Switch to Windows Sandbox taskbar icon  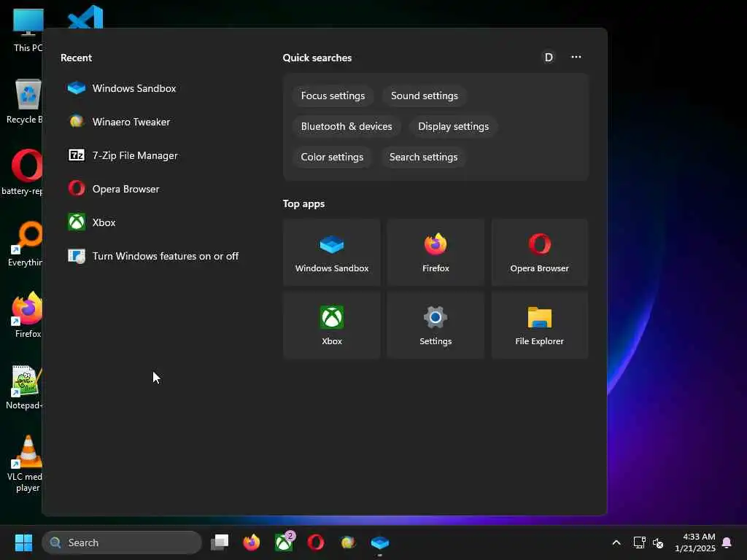pos(379,542)
